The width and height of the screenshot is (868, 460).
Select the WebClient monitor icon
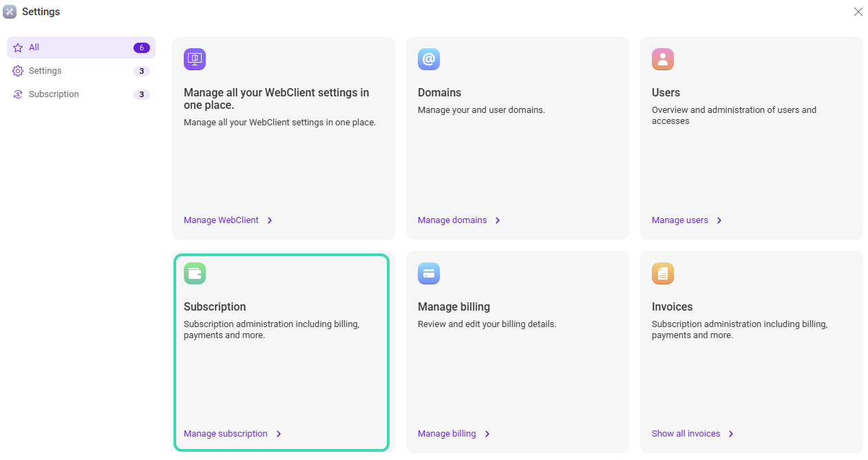point(194,59)
